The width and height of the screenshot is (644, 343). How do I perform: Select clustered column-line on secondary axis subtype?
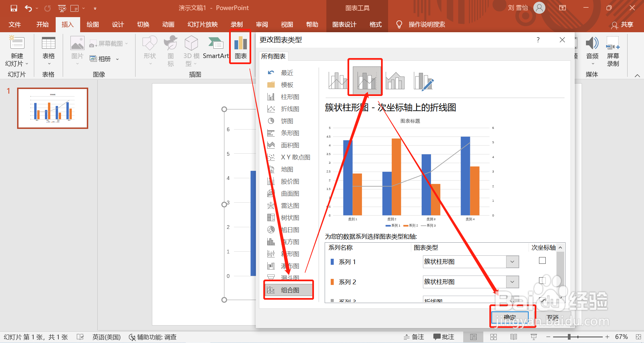(x=367, y=81)
